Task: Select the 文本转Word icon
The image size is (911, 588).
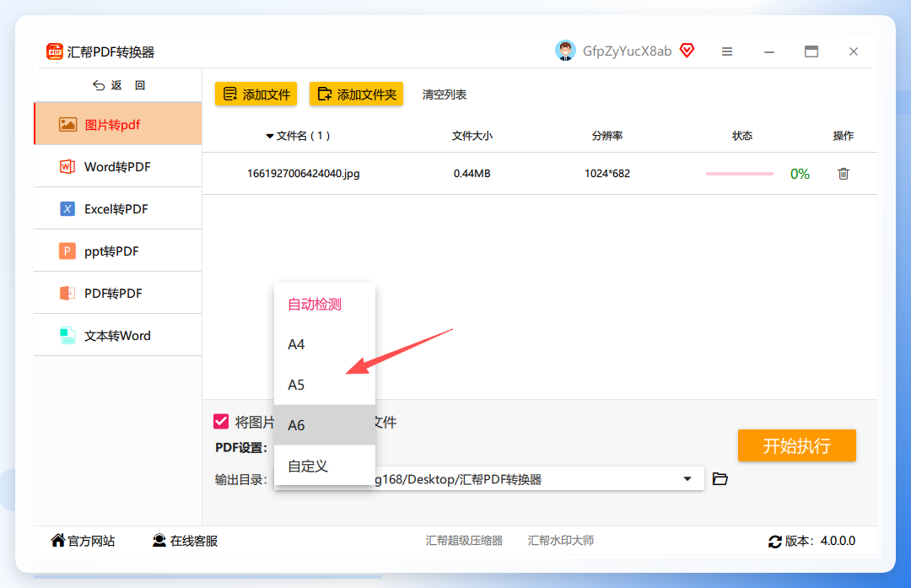Action: [67, 335]
